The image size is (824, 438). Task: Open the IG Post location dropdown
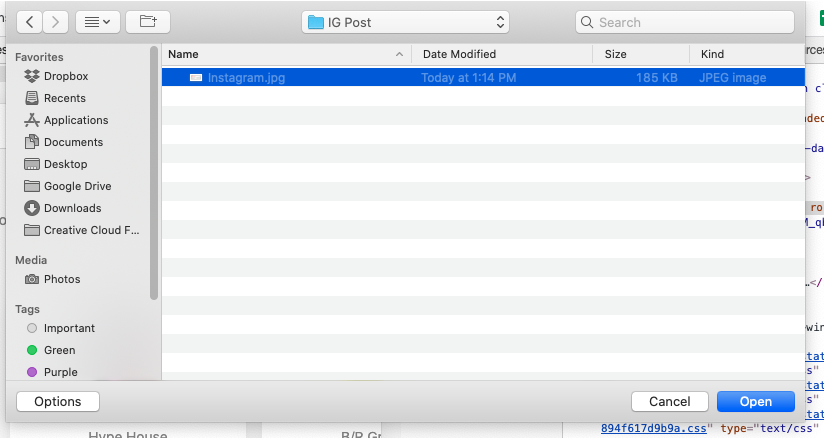point(405,22)
